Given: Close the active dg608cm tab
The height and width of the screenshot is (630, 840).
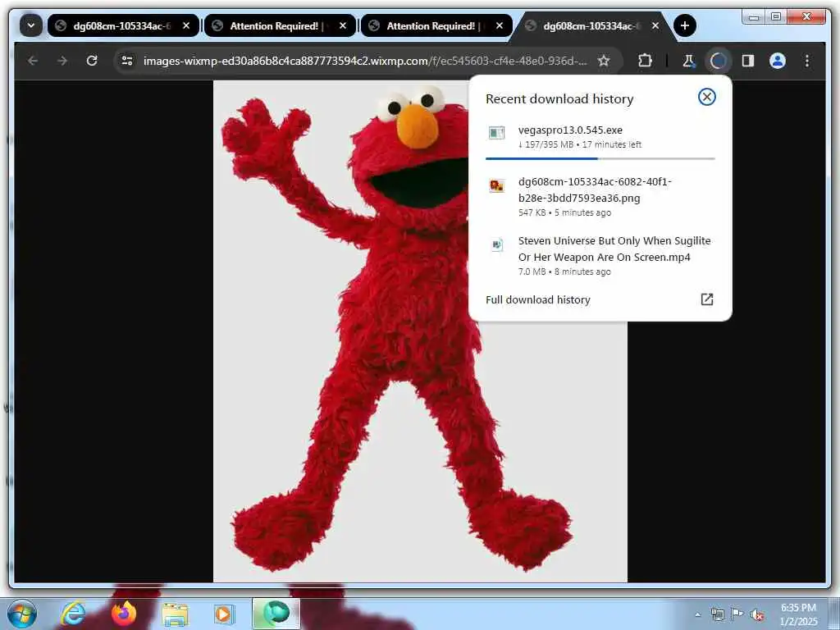Looking at the screenshot, I should coord(655,25).
